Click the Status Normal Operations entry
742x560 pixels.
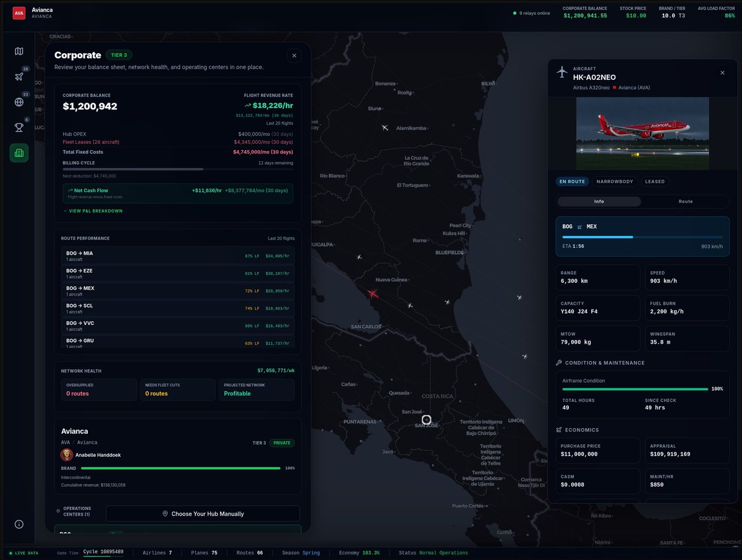[x=433, y=553]
